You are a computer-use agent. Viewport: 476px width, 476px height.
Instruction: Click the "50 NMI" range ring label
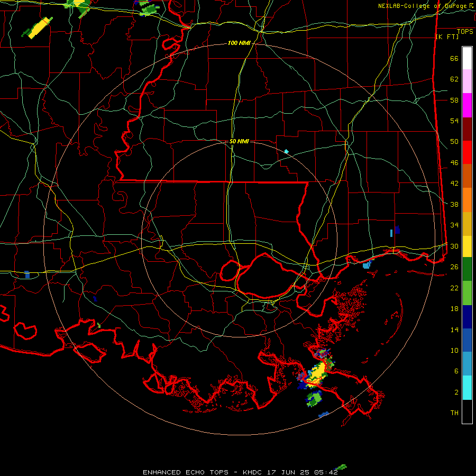[239, 141]
